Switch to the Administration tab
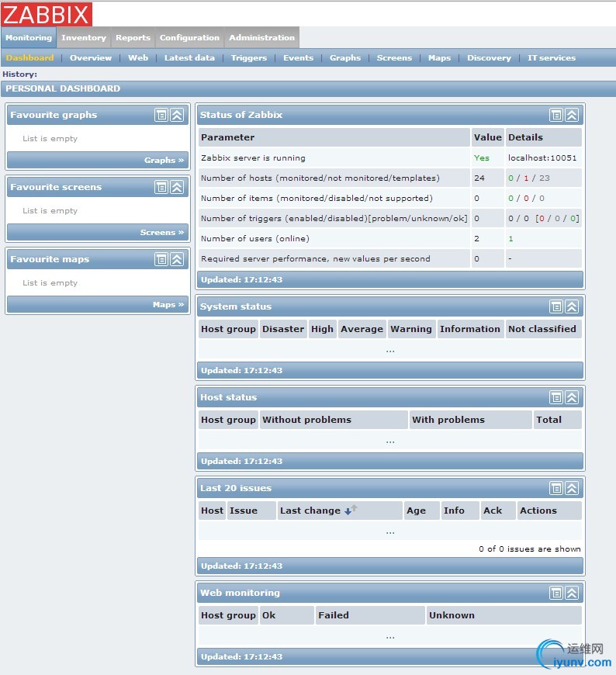This screenshot has width=616, height=675. (261, 38)
